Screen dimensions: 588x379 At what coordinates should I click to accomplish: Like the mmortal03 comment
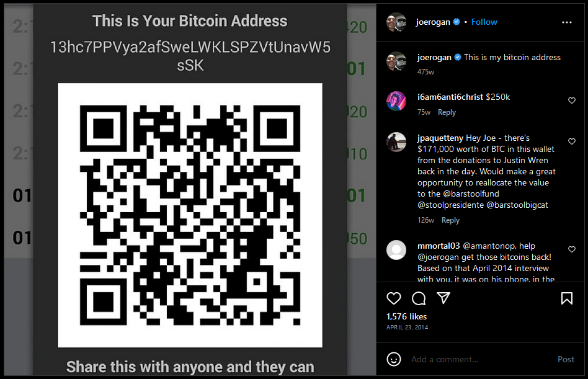pos(571,249)
